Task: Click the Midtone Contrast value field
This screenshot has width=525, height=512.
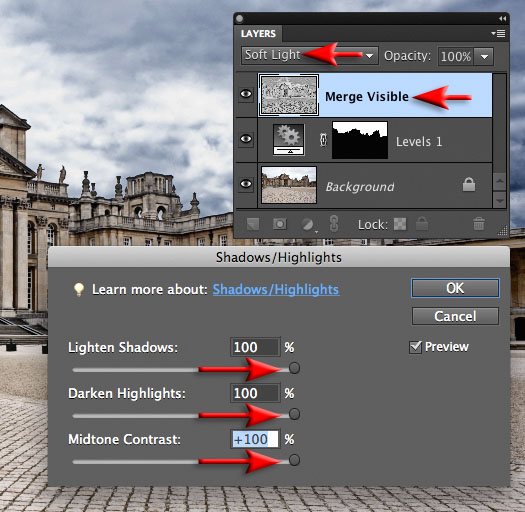Action: click(x=255, y=439)
